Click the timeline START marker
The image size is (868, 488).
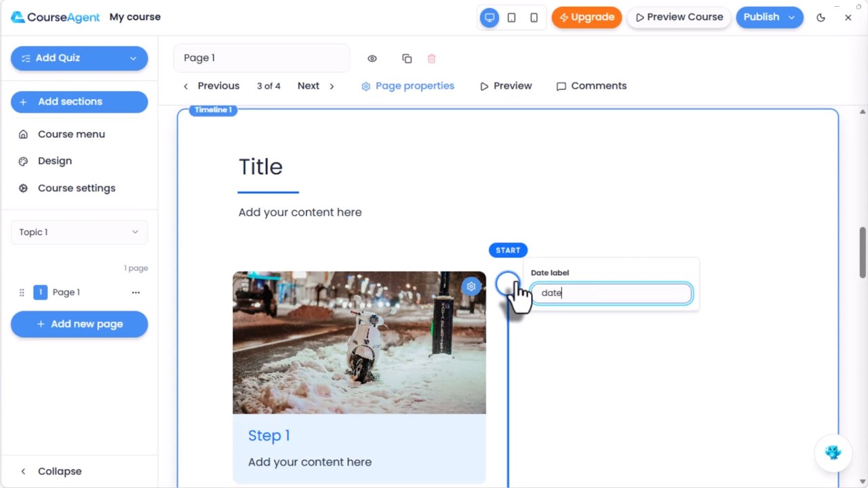(x=508, y=251)
